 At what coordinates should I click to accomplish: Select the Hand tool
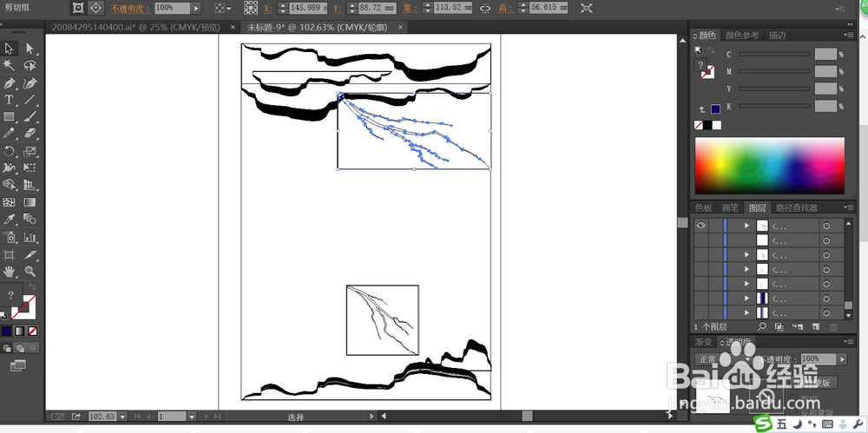coord(9,272)
